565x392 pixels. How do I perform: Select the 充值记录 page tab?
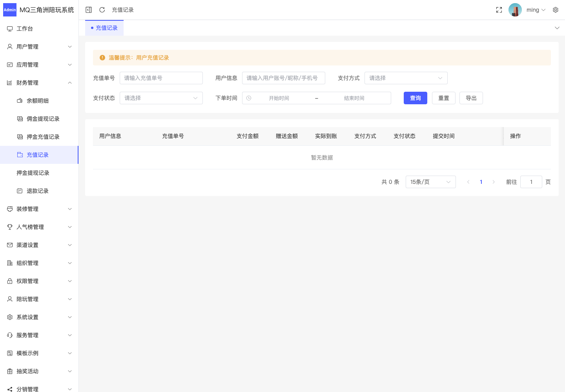point(104,28)
